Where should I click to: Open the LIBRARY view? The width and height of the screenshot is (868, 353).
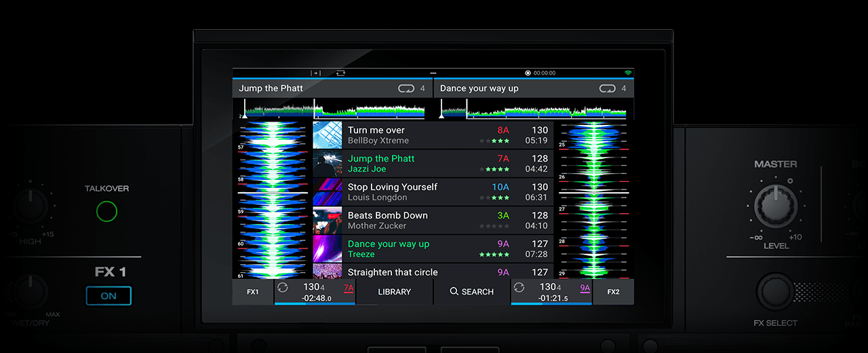tap(395, 292)
